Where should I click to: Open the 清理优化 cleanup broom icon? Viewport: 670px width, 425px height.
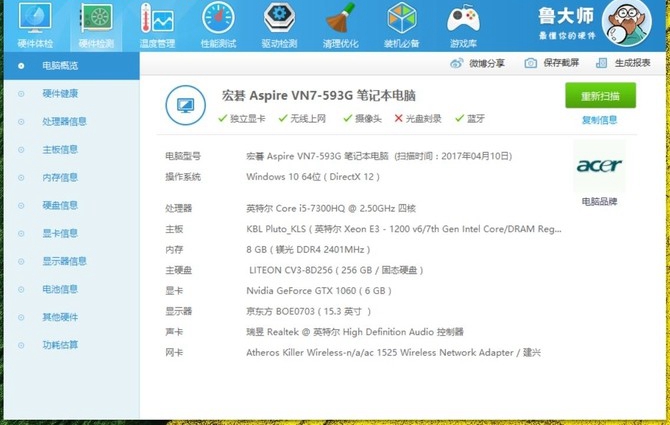tap(341, 18)
